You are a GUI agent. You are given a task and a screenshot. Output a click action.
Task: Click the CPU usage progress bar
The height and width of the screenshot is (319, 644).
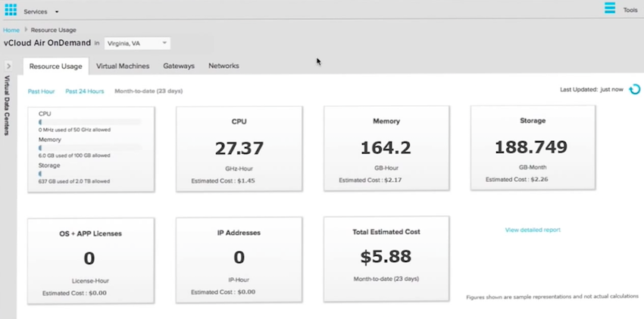90,122
